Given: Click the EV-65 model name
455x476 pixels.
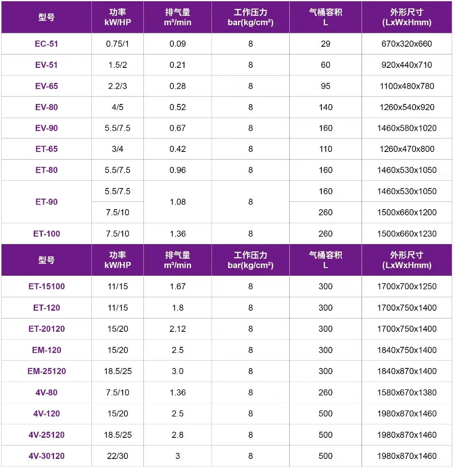Looking at the screenshot, I should (46, 86).
